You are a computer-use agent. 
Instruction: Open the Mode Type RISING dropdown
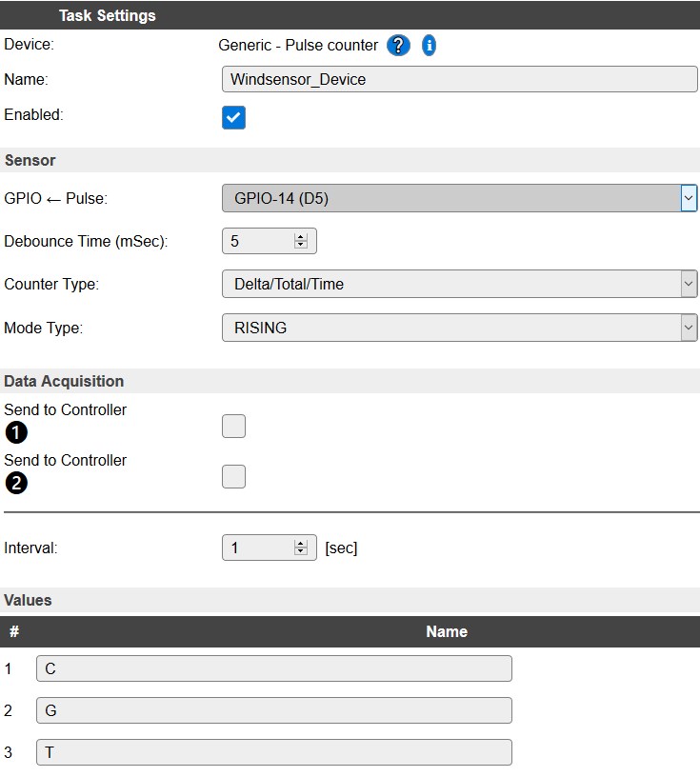coord(459,328)
